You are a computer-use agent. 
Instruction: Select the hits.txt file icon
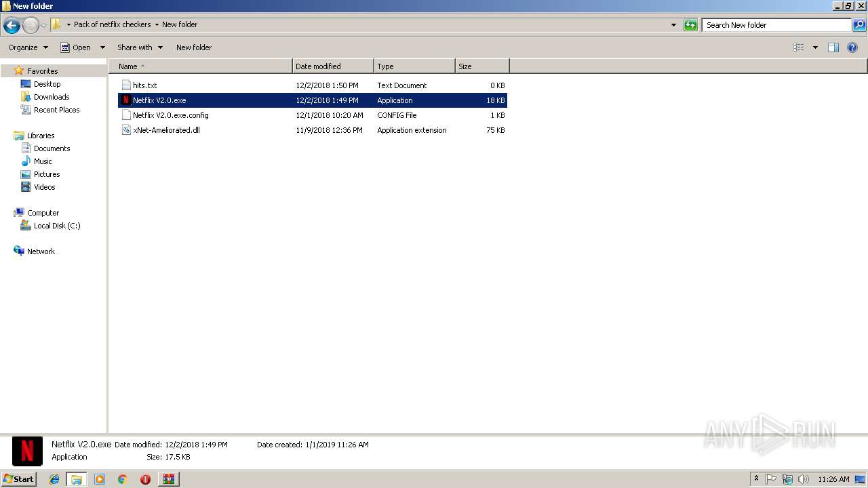pos(126,85)
